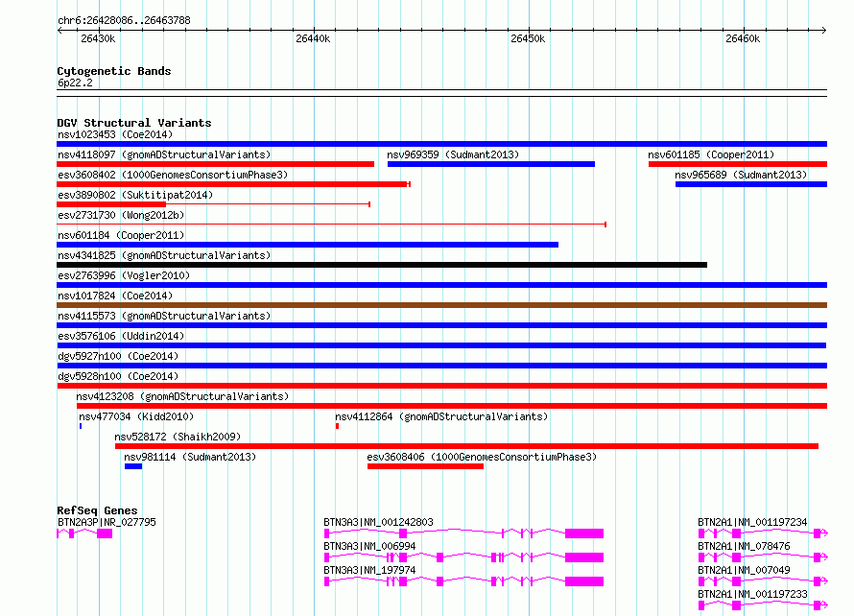
Task: Open nsv601185 (Cooper2011) variant label
Action: pyautogui.click(x=711, y=154)
